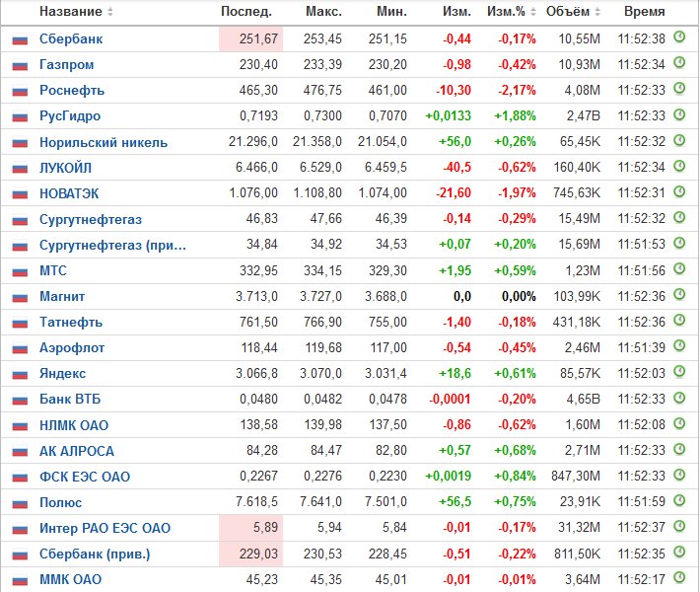Click the Russian flag icon beside Газпром
Viewport: 700px width, 592px height.
[x=20, y=66]
